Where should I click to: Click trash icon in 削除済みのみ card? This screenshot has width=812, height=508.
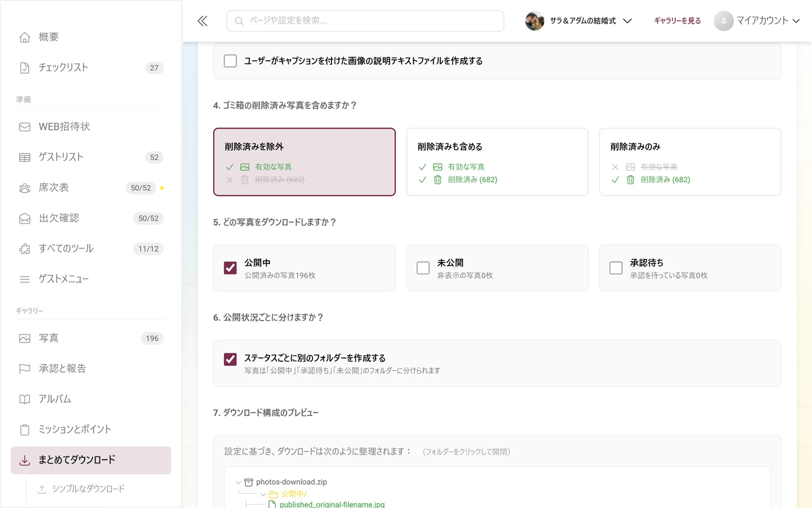[x=630, y=180]
